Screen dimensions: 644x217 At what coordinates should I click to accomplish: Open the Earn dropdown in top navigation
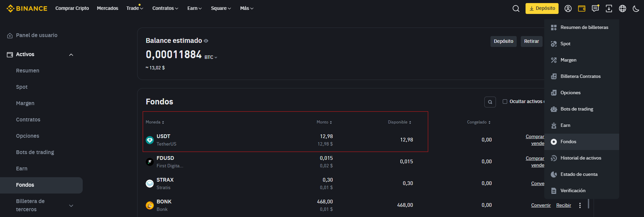click(195, 8)
